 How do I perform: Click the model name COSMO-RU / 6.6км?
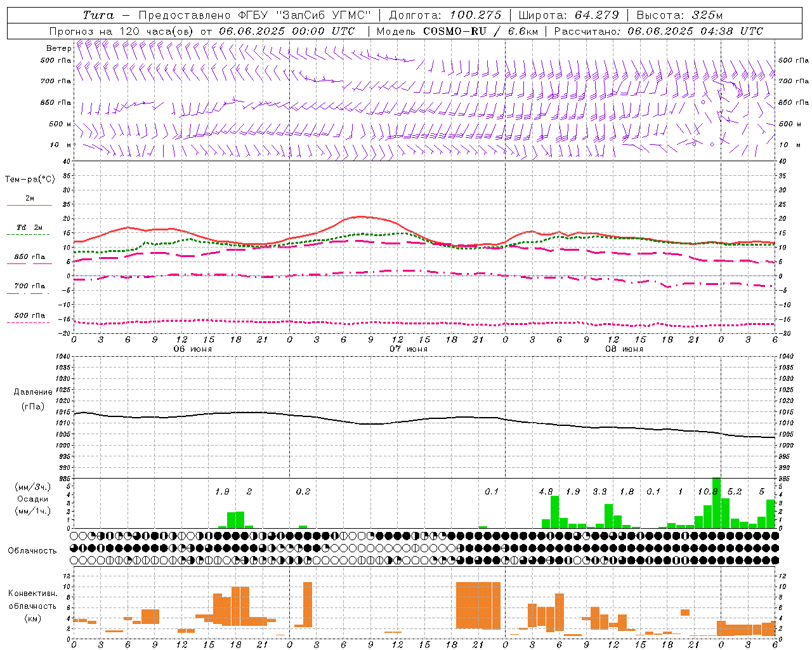[481, 31]
